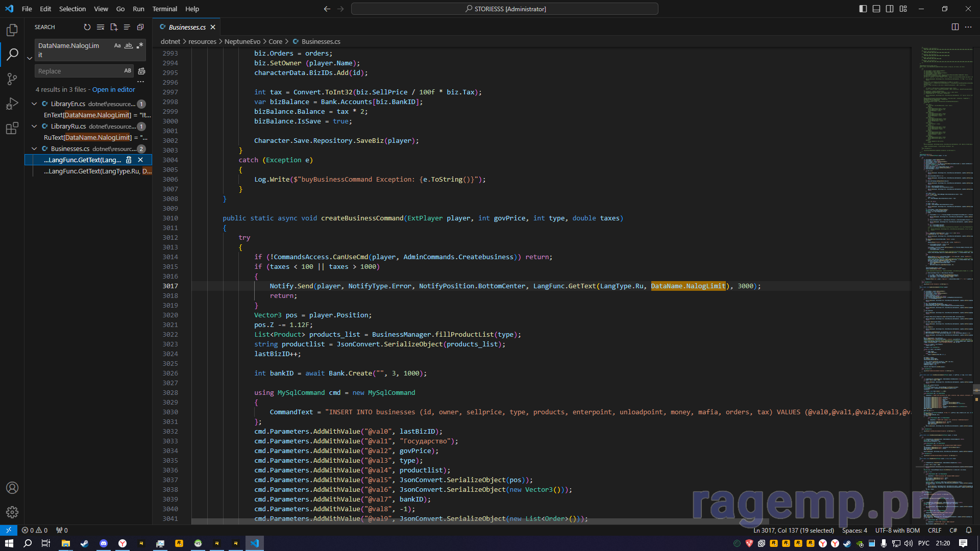This screenshot has height=551, width=980.
Task: Clear search results in Search panel
Action: (101, 27)
